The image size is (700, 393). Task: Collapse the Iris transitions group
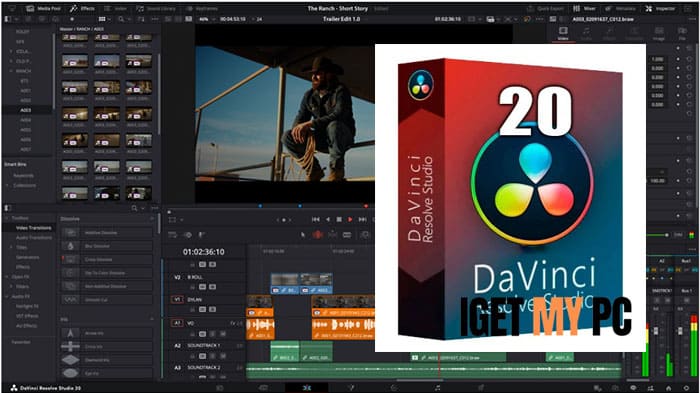click(x=151, y=319)
